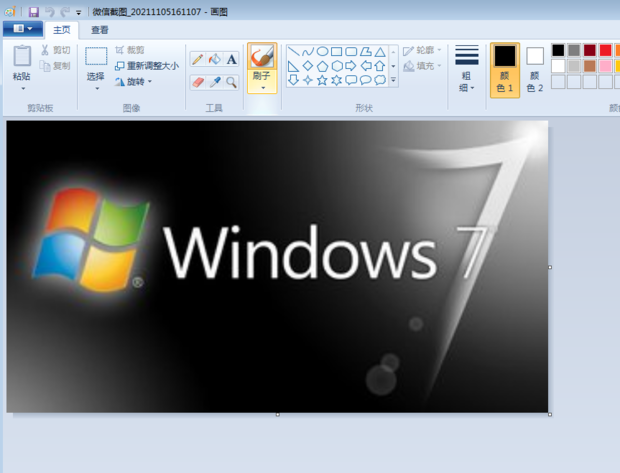Click the Cut (剪切) button
Viewport: 620px width, 473px height.
[56, 50]
